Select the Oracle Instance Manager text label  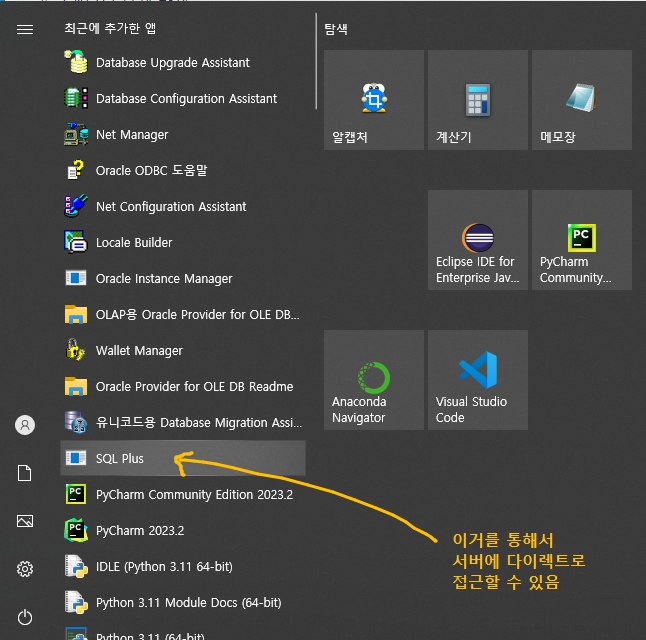[x=164, y=279]
